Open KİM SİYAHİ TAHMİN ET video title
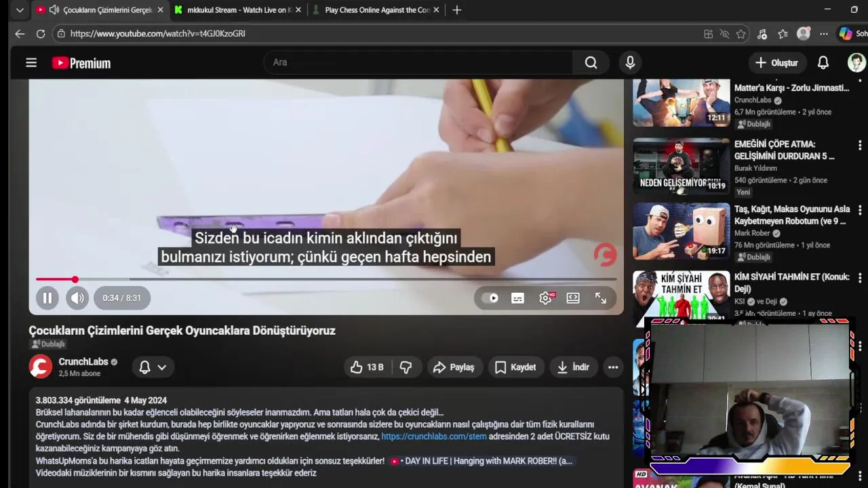Screen dimensions: 868x488 coord(792,283)
